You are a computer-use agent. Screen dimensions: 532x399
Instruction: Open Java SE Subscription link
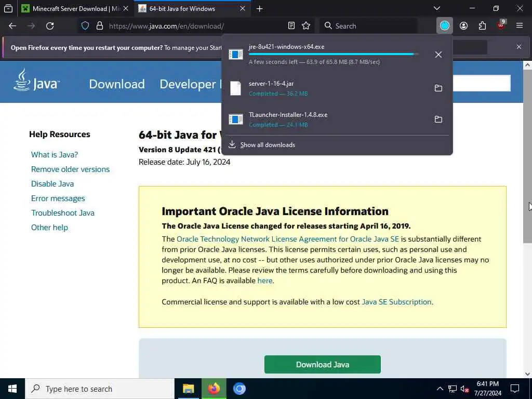pyautogui.click(x=396, y=302)
